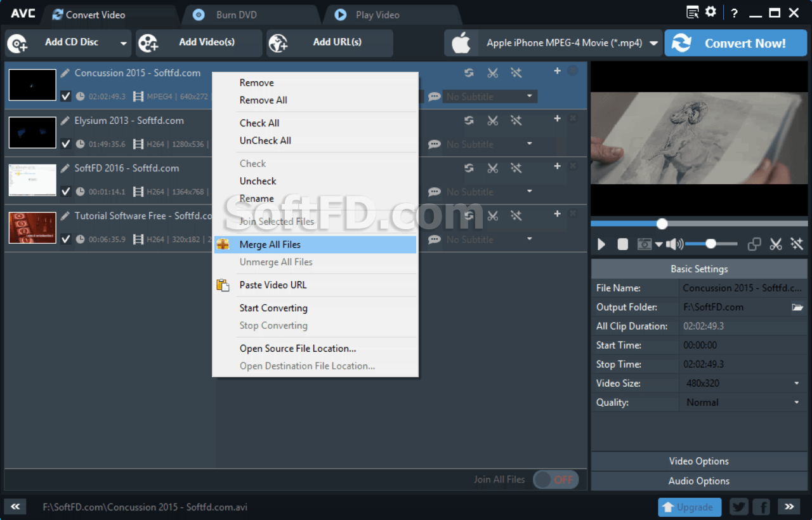The image size is (812, 520).
Task: Click the magic wand icon on the Elysium 2013 row
Action: (516, 120)
